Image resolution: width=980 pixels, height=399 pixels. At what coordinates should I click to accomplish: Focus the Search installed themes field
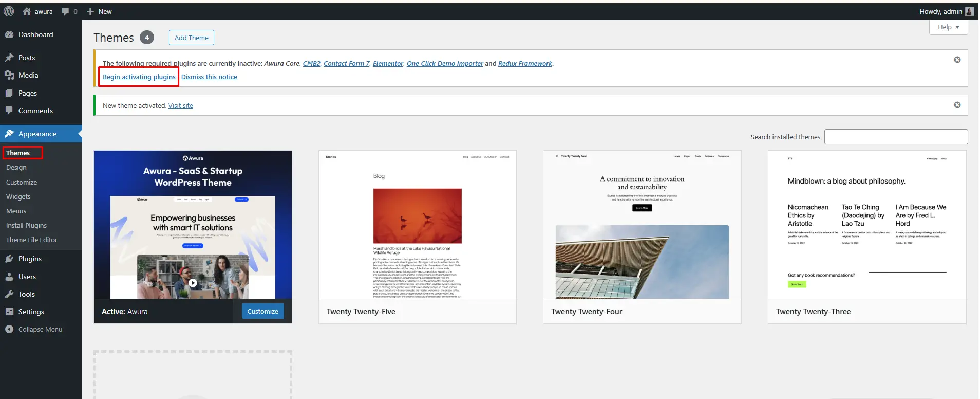point(896,137)
